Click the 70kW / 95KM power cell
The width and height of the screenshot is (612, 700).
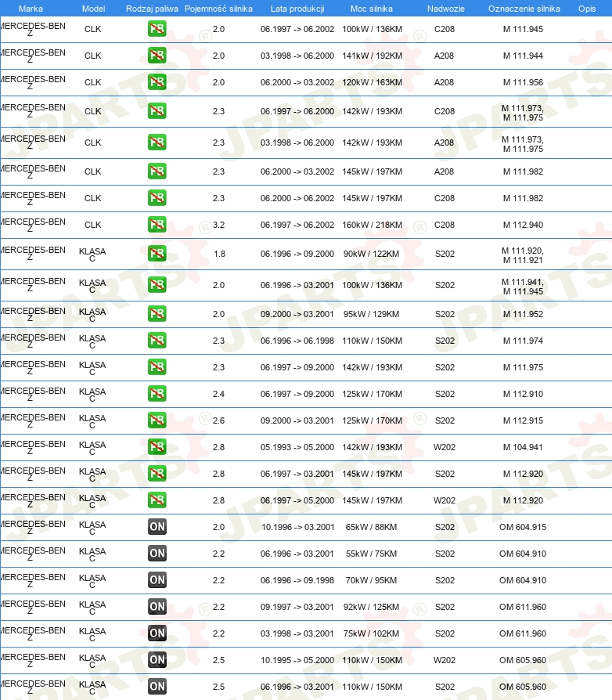click(371, 580)
